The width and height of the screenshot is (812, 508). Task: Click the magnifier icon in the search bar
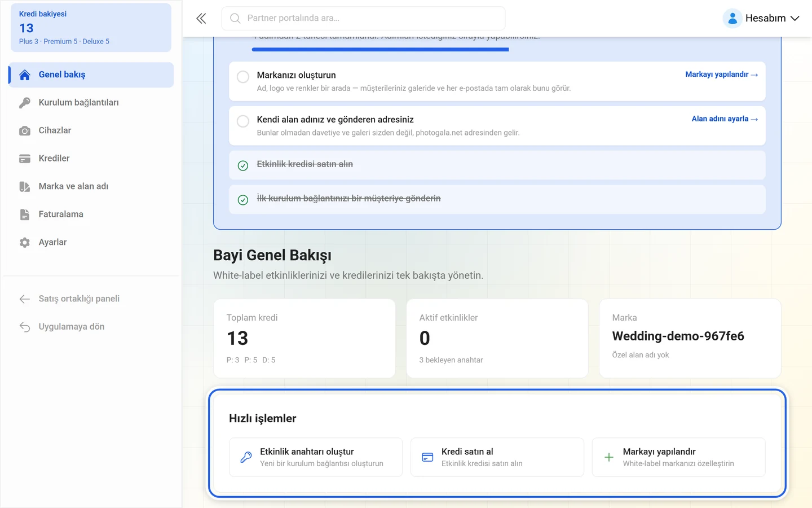click(x=235, y=19)
